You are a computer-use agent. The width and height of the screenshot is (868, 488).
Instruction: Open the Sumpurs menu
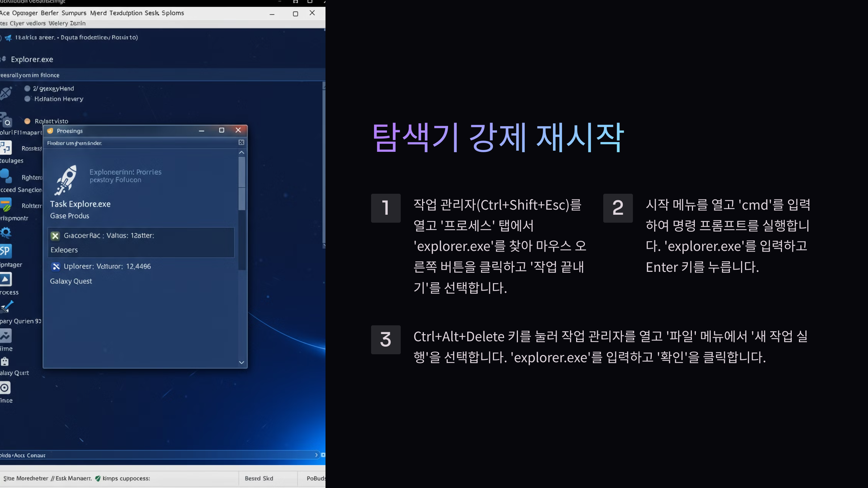pyautogui.click(x=74, y=13)
